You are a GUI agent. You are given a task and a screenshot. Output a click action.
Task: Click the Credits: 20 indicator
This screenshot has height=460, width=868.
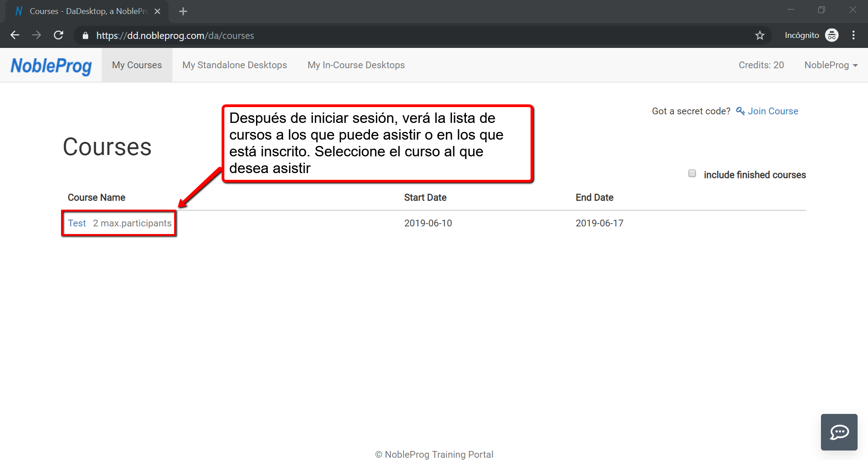pos(761,65)
